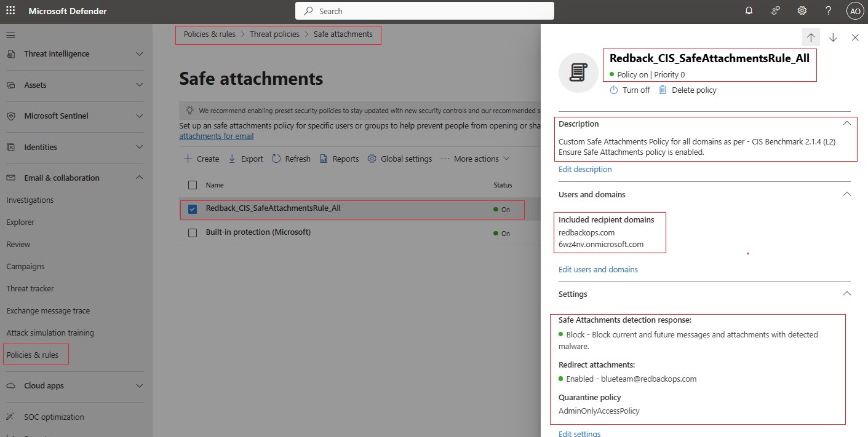Image resolution: width=868 pixels, height=437 pixels.
Task: Click AdminOnlyAccessPolicy quarantine policy text
Action: pos(599,411)
